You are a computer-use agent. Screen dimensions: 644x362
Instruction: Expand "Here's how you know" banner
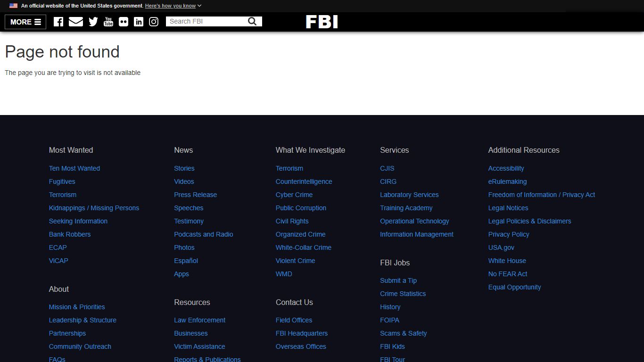pos(173,6)
